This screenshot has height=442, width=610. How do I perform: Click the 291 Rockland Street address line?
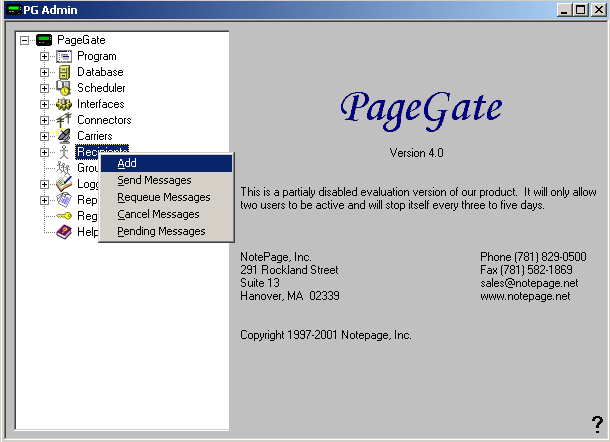coord(289,270)
